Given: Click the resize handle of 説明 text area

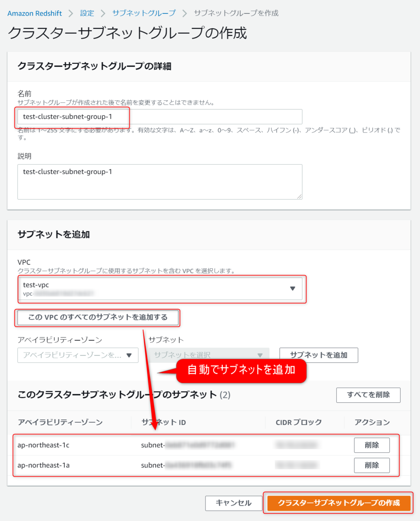Looking at the screenshot, I should (299, 197).
